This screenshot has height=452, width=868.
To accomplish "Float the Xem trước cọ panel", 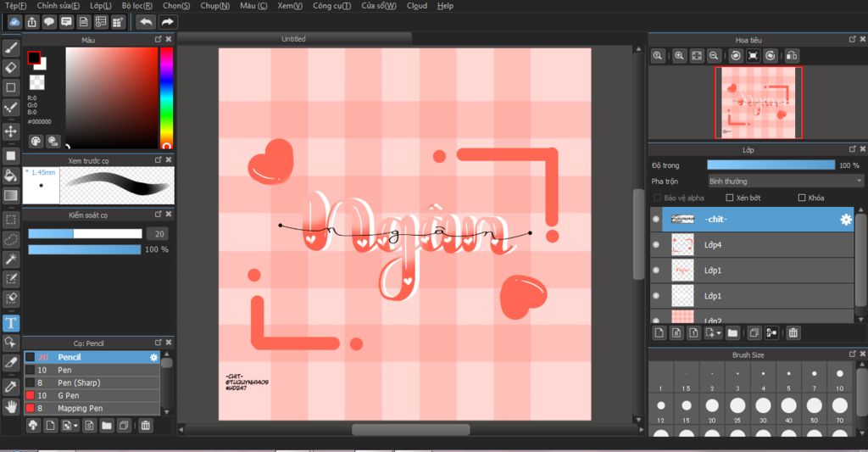I will point(159,160).
